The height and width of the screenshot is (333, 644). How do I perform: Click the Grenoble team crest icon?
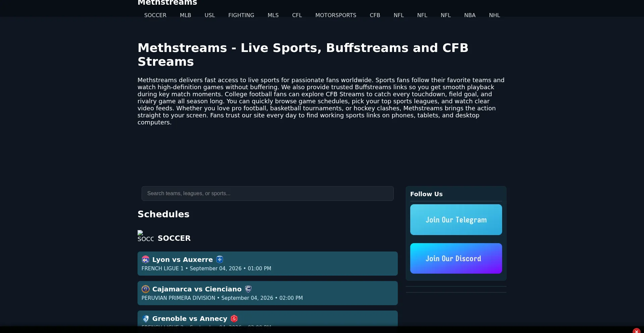pos(146,319)
